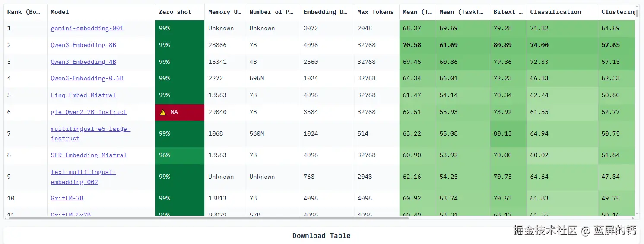The image size is (644, 244).
Task: Sort by the Zero-shot column header
Action: coord(180,12)
